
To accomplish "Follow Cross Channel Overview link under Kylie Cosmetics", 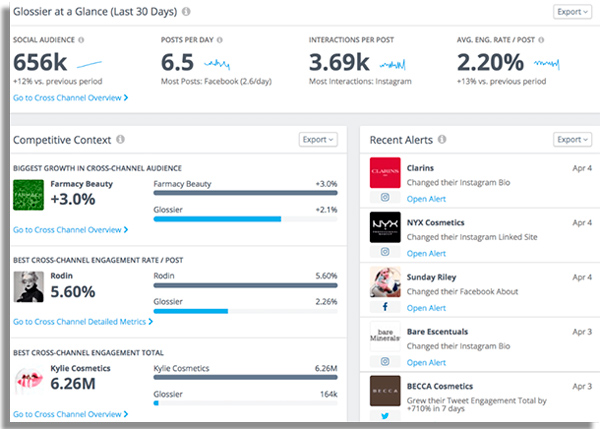I will (70, 414).
